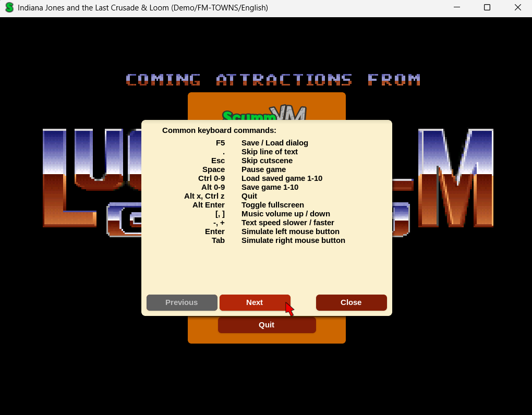This screenshot has width=532, height=415.
Task: Minimize the ScummVM window
Action: (457, 7)
